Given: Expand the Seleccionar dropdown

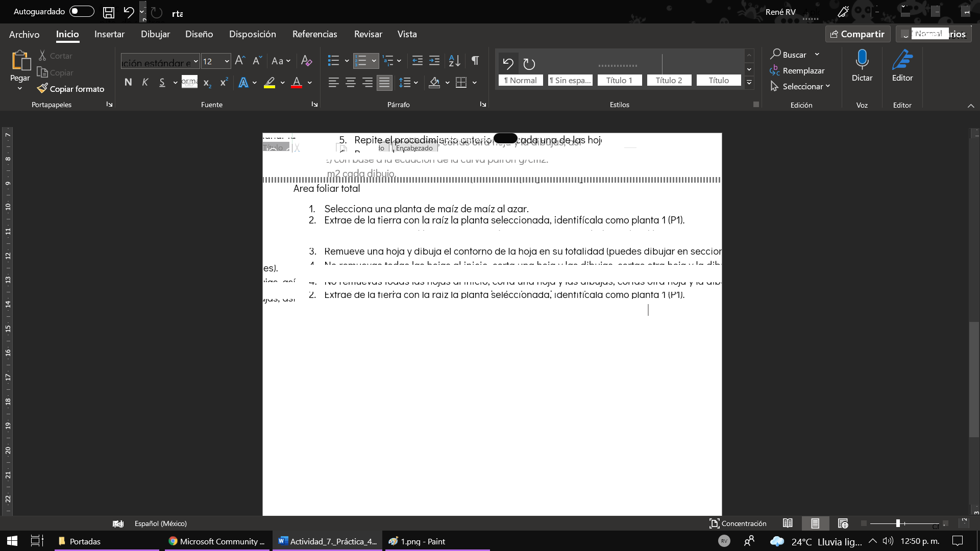Looking at the screenshot, I should coord(827,86).
